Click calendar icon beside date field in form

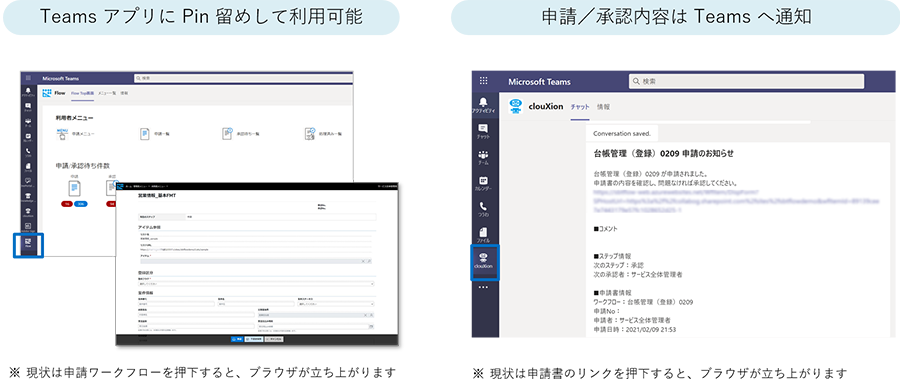click(x=371, y=326)
